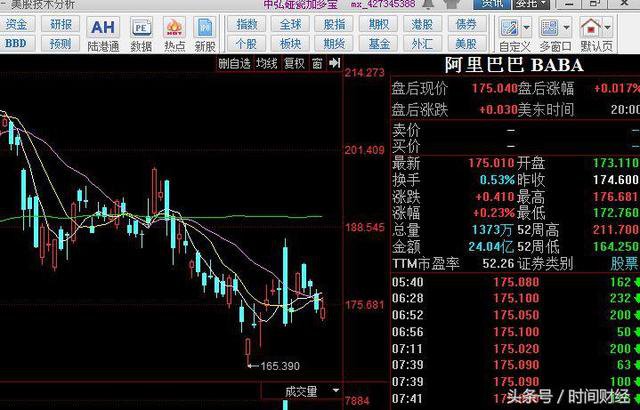Viewport: 640px width, 410px height.
Task: Switch to the 指数 market tab
Action: coord(246,24)
